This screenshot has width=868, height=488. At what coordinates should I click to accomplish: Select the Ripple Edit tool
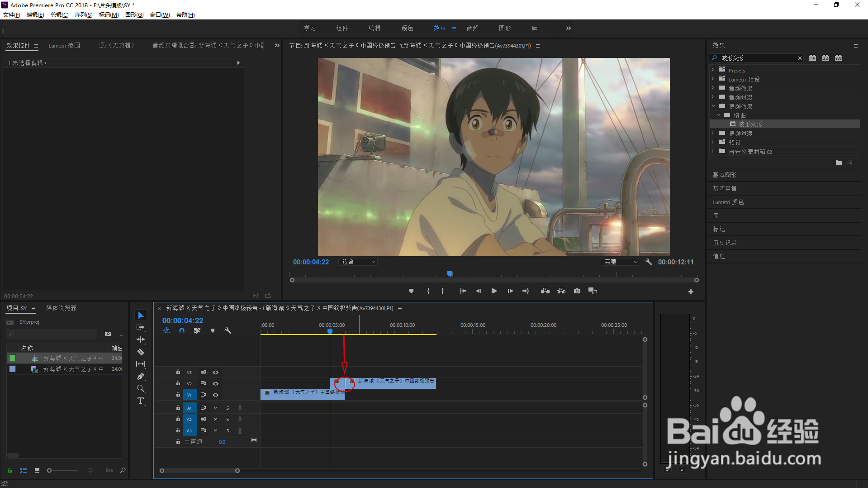141,340
